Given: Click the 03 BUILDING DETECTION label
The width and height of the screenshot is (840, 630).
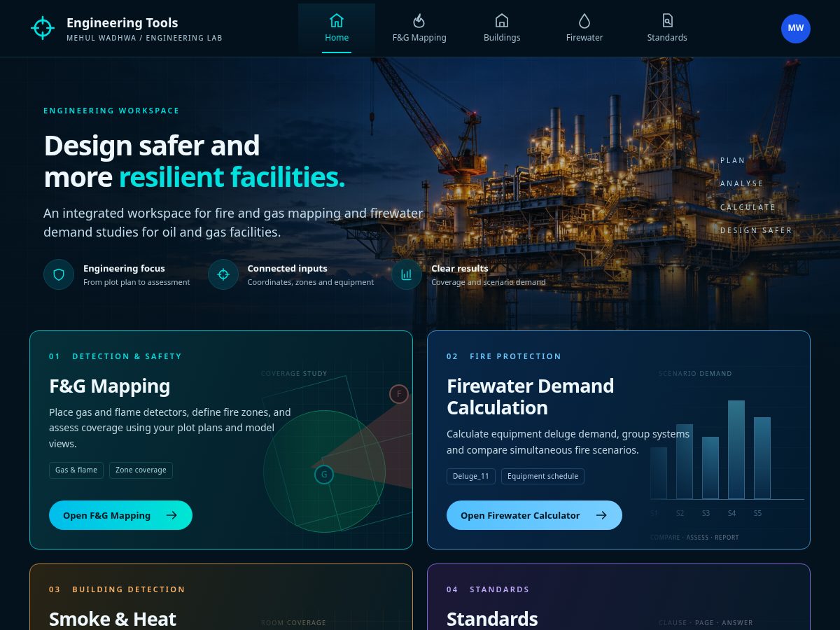Looking at the screenshot, I should click(117, 589).
